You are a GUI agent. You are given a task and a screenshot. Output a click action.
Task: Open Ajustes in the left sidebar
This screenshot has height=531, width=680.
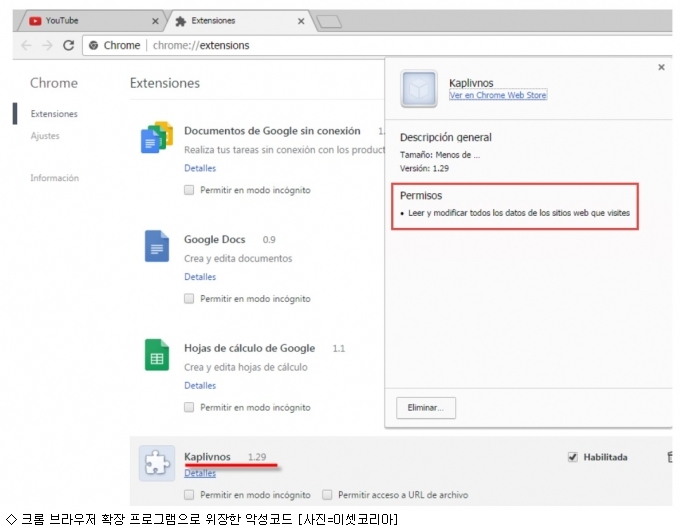pyautogui.click(x=45, y=136)
